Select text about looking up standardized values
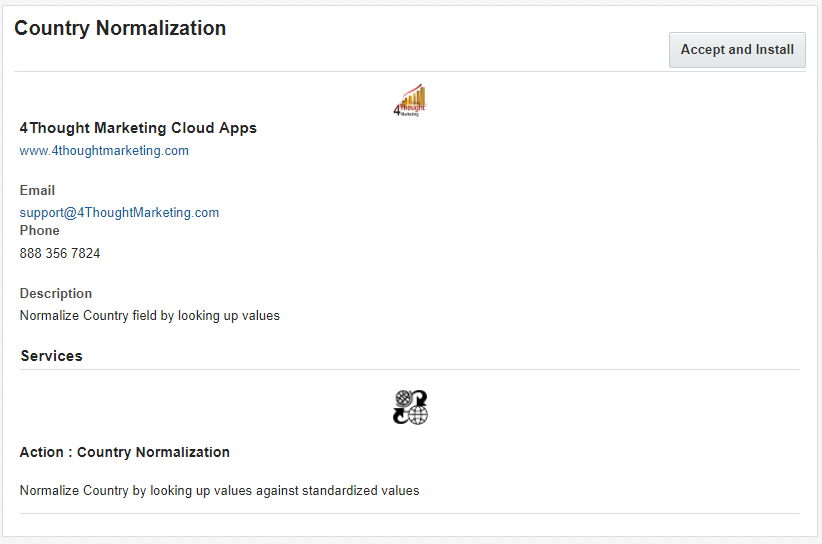The width and height of the screenshot is (822, 544). tap(219, 491)
